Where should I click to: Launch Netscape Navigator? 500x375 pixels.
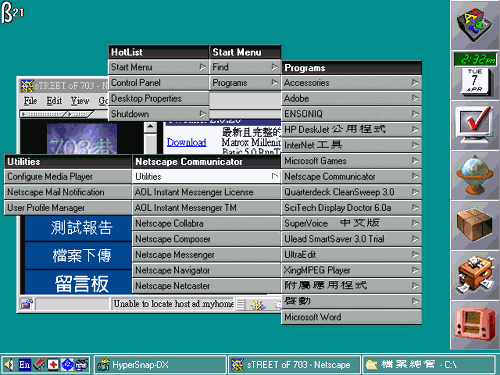click(206, 270)
